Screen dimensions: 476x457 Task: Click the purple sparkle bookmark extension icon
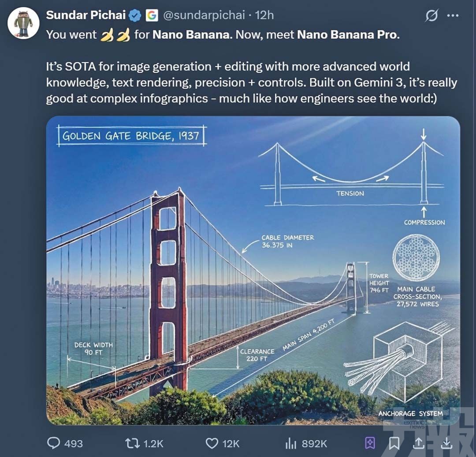[x=370, y=443]
